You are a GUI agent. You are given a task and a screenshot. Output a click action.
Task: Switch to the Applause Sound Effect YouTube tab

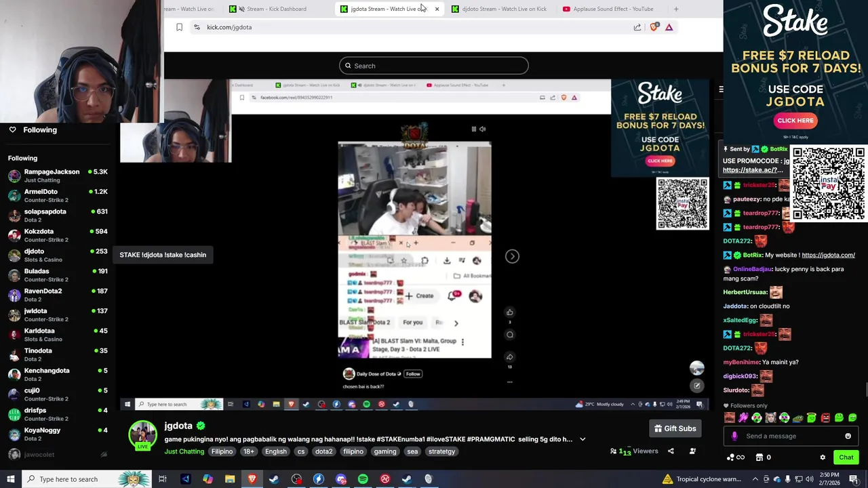coord(608,9)
